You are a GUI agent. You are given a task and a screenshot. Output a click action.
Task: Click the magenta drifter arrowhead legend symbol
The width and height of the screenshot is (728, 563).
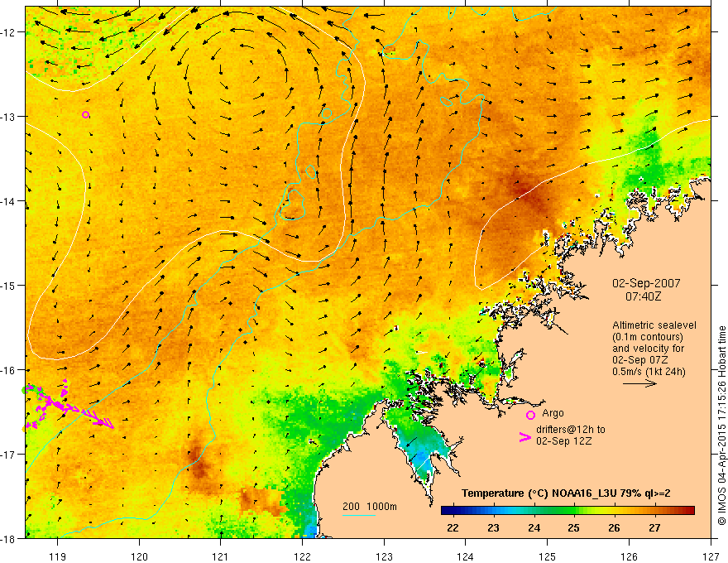click(524, 437)
